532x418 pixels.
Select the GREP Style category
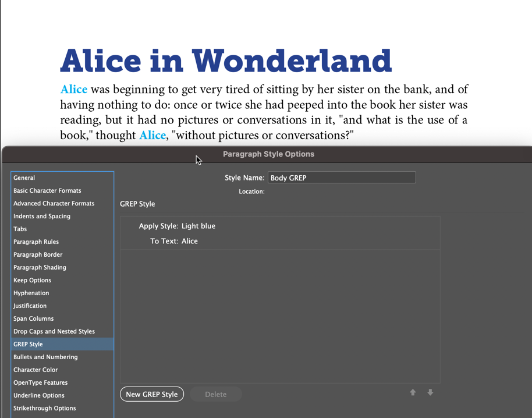[x=62, y=344]
